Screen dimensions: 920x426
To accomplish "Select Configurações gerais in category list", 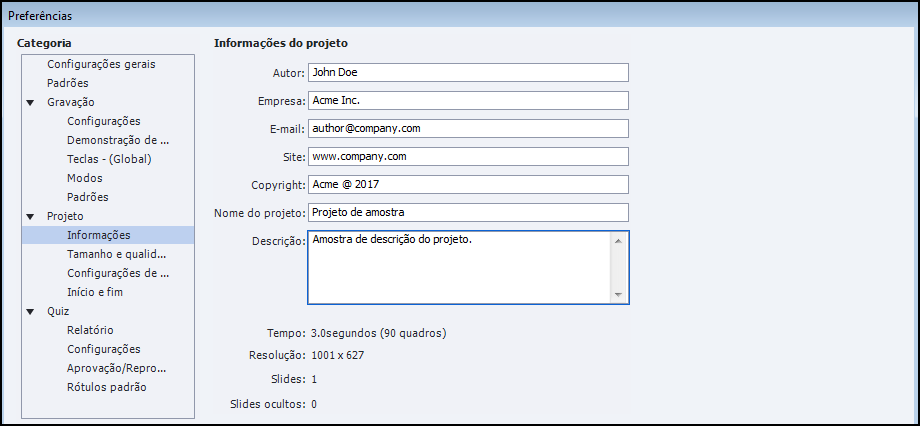I will point(101,64).
